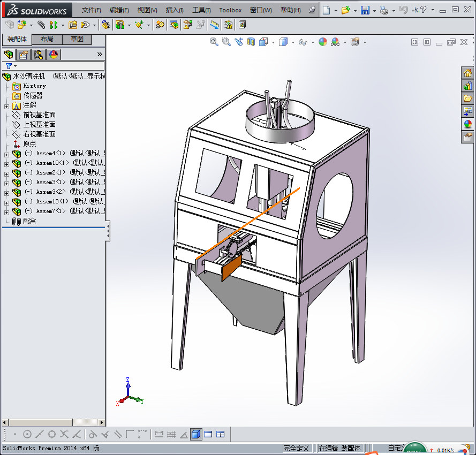Click the View Settings monitor icon
476x455 pixels.
pos(355,42)
